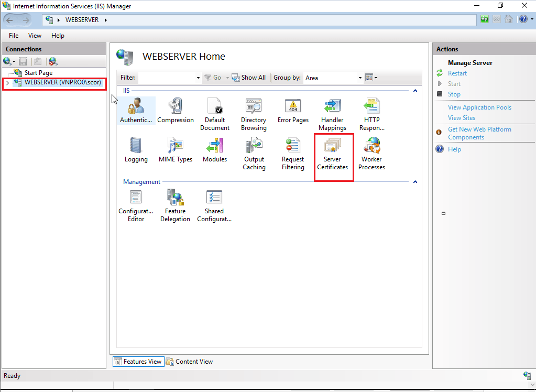Click the disabled Start action

click(x=454, y=84)
